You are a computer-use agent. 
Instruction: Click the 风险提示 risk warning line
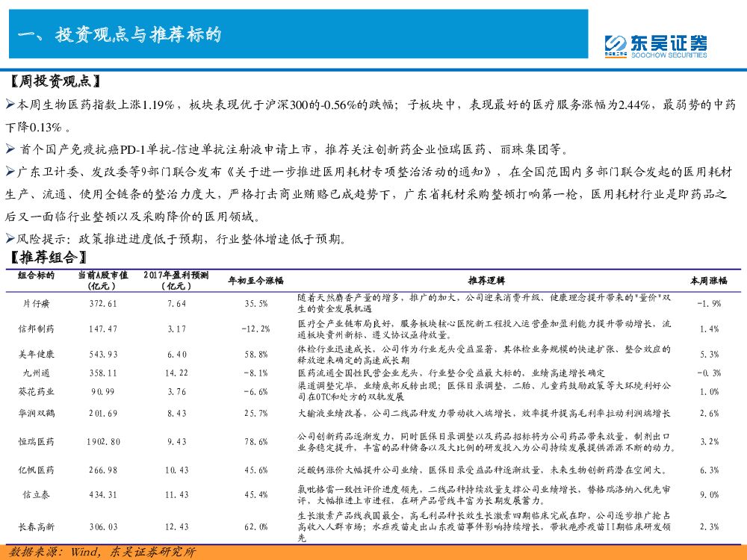(x=176, y=239)
